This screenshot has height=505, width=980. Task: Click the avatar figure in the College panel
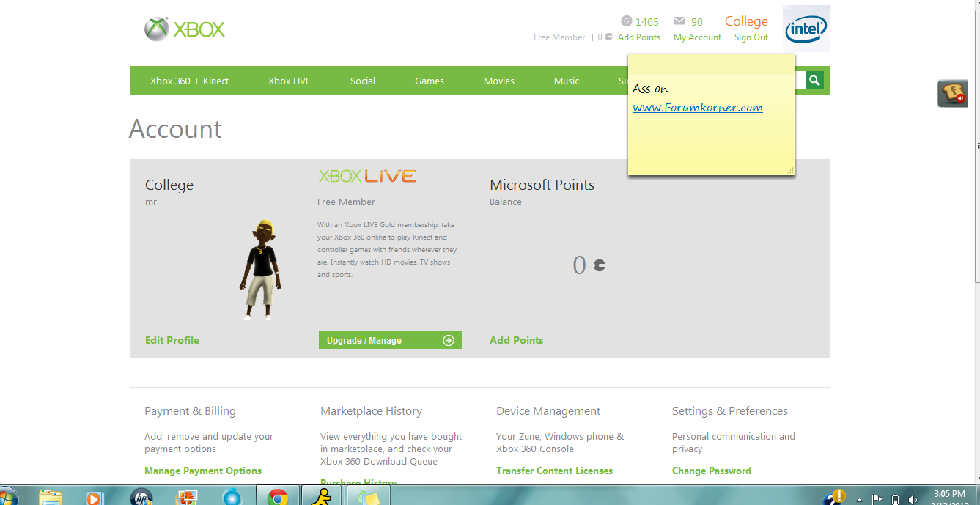(260, 269)
